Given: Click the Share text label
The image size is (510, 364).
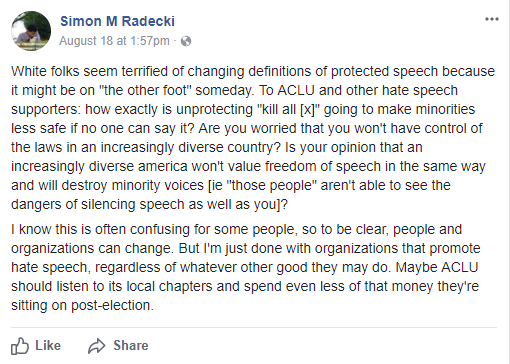Looking at the screenshot, I should [131, 345].
